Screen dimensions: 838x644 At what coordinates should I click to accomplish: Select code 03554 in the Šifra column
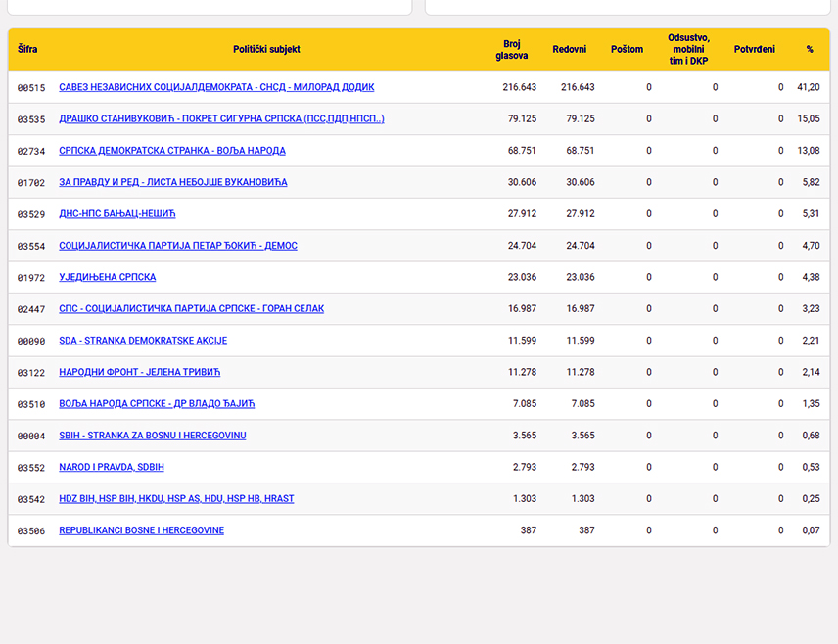(31, 246)
